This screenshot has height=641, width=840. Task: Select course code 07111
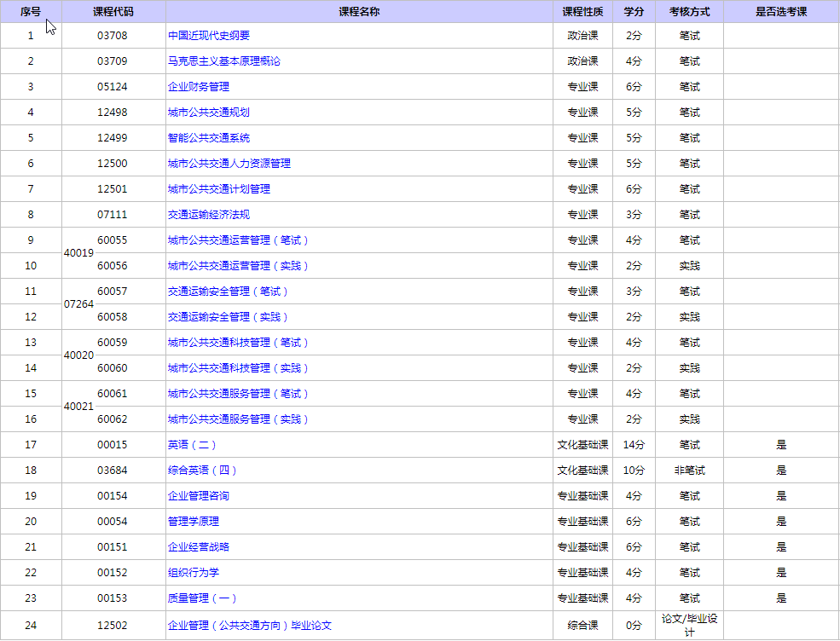(x=113, y=215)
